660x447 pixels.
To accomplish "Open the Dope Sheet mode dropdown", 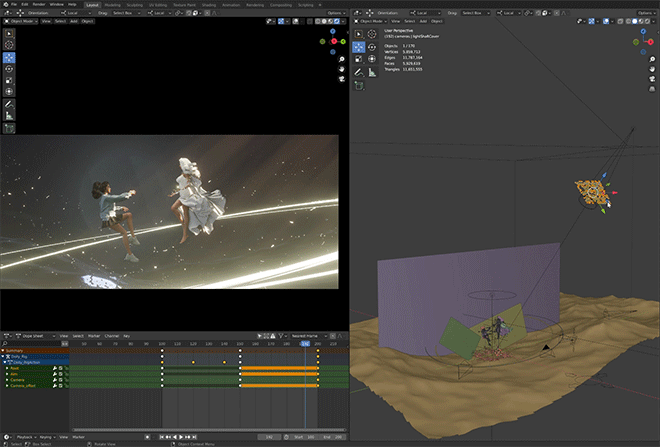I will coord(35,336).
